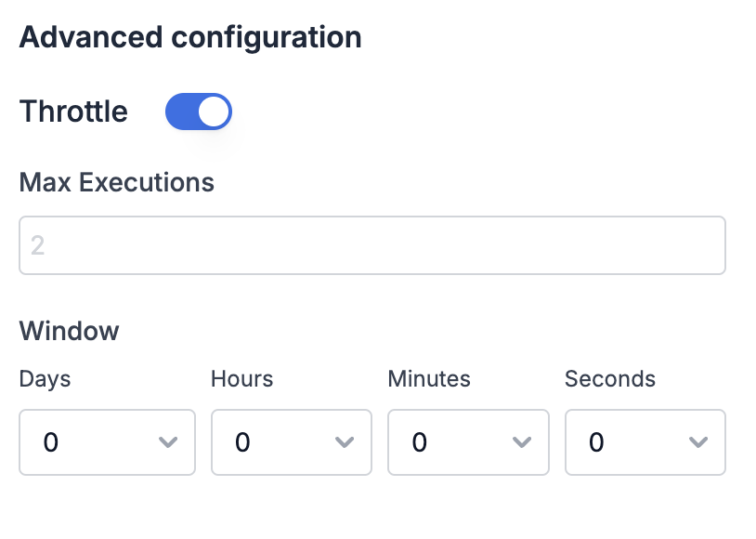Click the chevron arrow in the Seconds selector
The image size is (756, 539).
tap(698, 442)
